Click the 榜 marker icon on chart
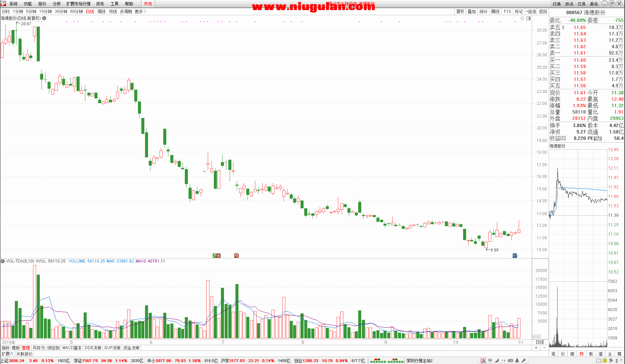 236,256
